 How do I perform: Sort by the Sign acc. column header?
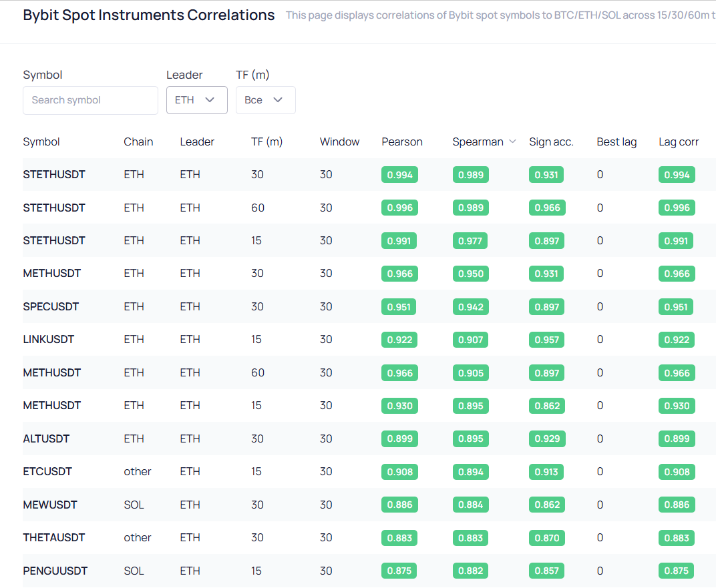551,141
